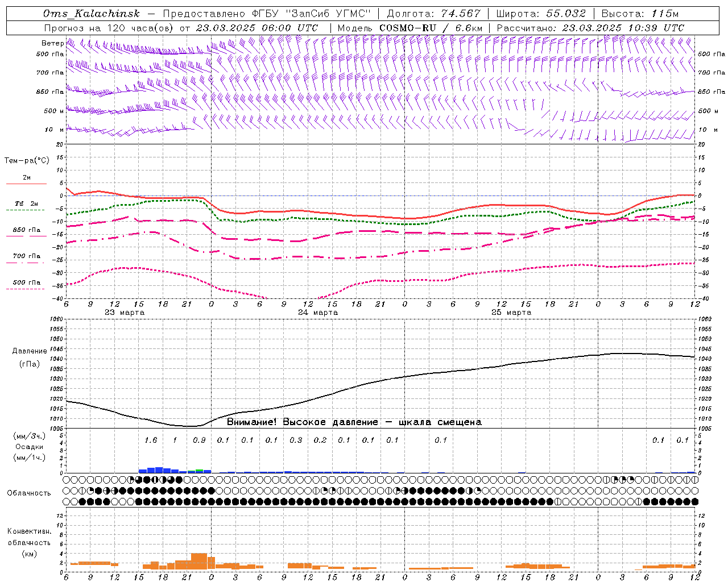Click the 1.6 precipitation amount value
The image size is (728, 582).
(151, 440)
